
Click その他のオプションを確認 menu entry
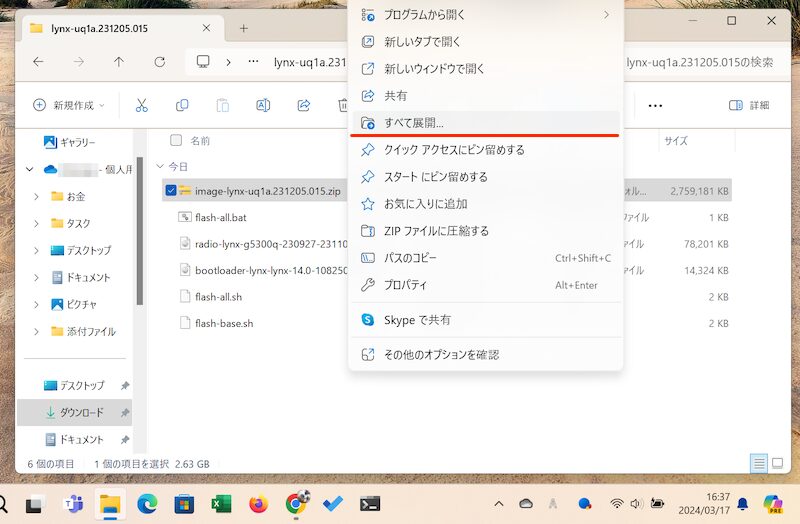tap(441, 354)
